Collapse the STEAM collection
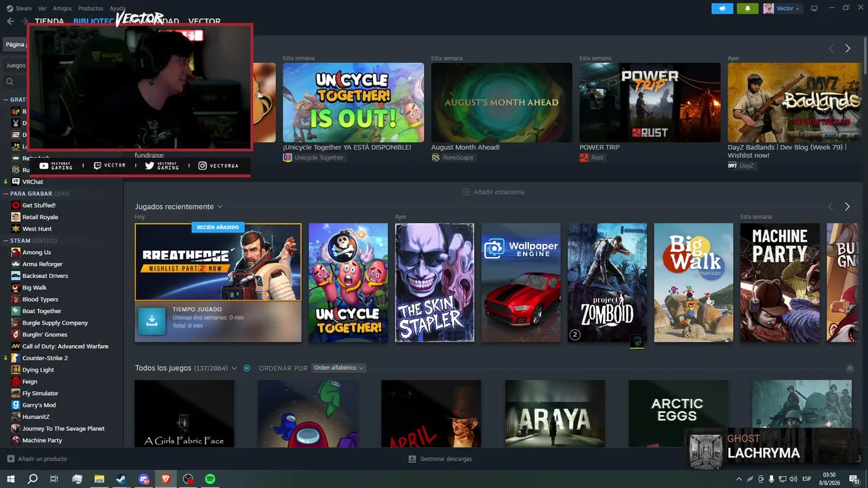This screenshot has height=488, width=868. click(6, 241)
